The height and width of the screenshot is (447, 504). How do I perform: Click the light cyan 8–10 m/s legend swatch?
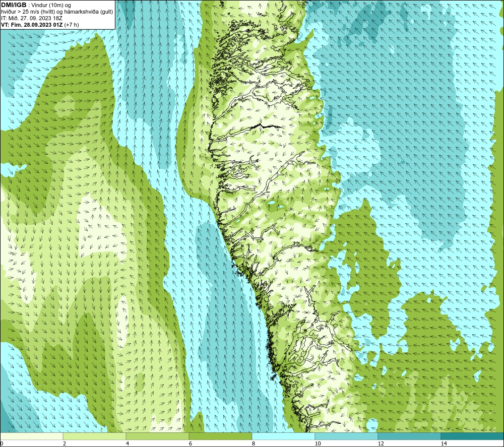[x=283, y=436]
